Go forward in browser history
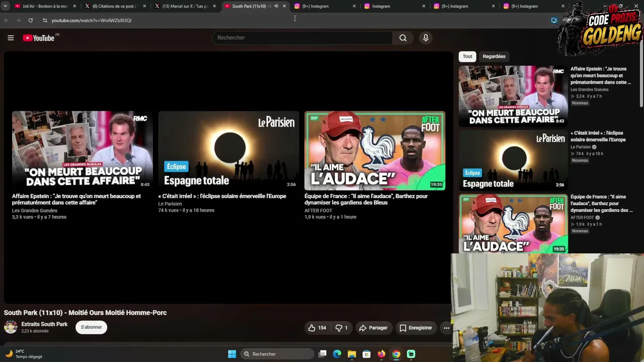Screen dimensions: 644x362 (19, 20)
